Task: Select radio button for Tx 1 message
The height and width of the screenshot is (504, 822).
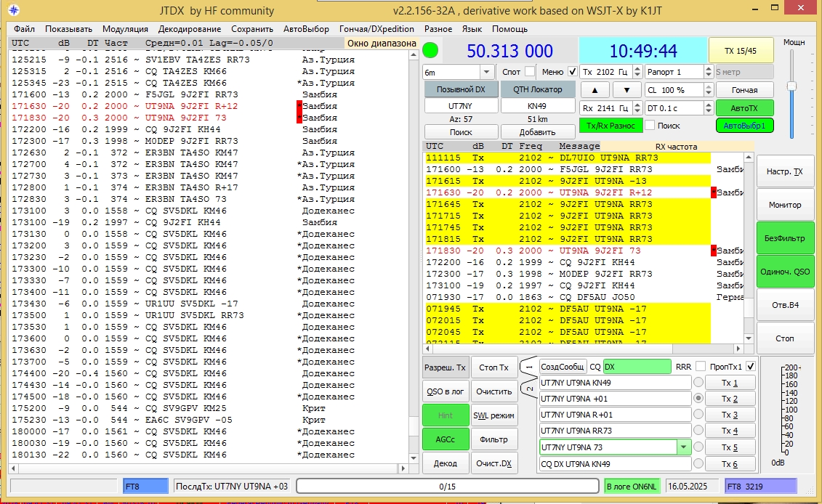Action: [698, 383]
